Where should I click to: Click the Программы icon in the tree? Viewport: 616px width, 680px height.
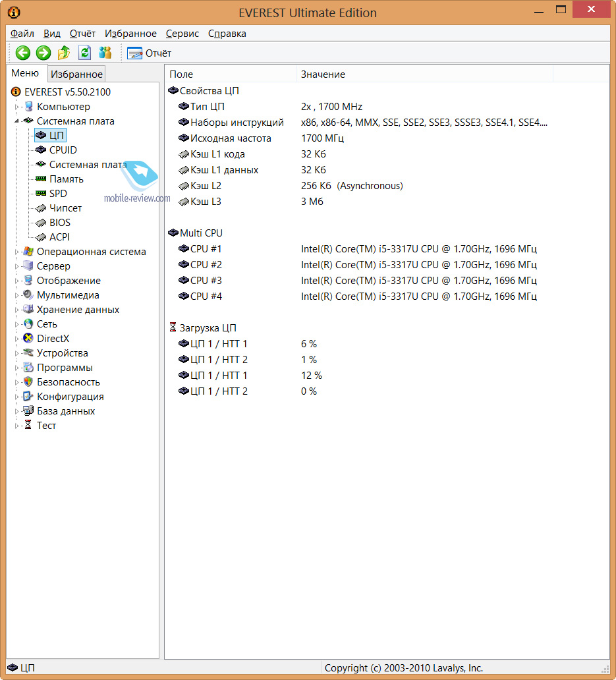(x=28, y=367)
